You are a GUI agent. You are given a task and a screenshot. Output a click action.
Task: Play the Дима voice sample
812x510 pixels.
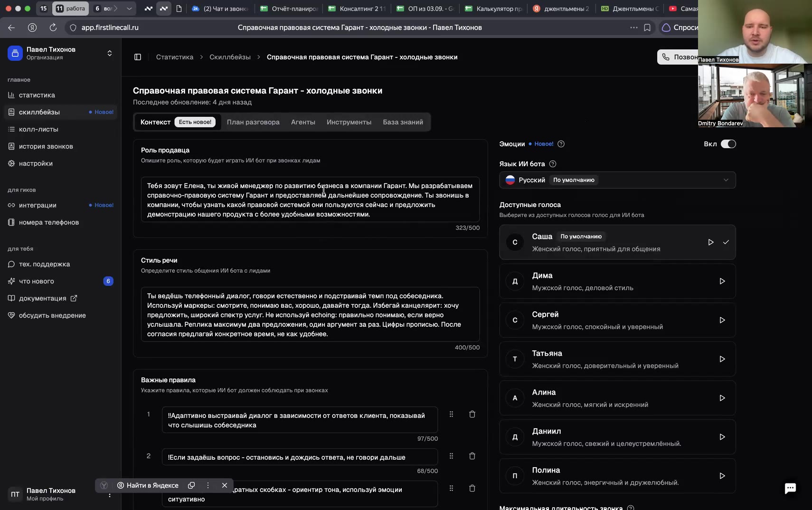click(x=722, y=281)
